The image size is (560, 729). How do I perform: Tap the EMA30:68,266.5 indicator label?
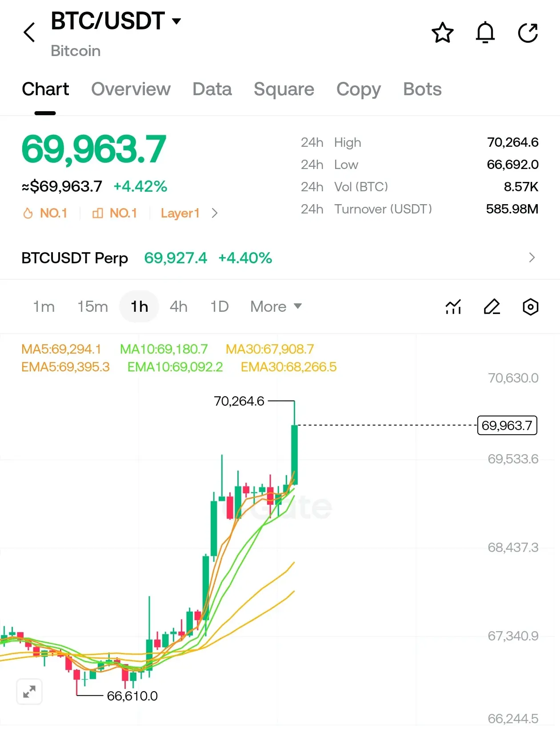click(x=289, y=367)
